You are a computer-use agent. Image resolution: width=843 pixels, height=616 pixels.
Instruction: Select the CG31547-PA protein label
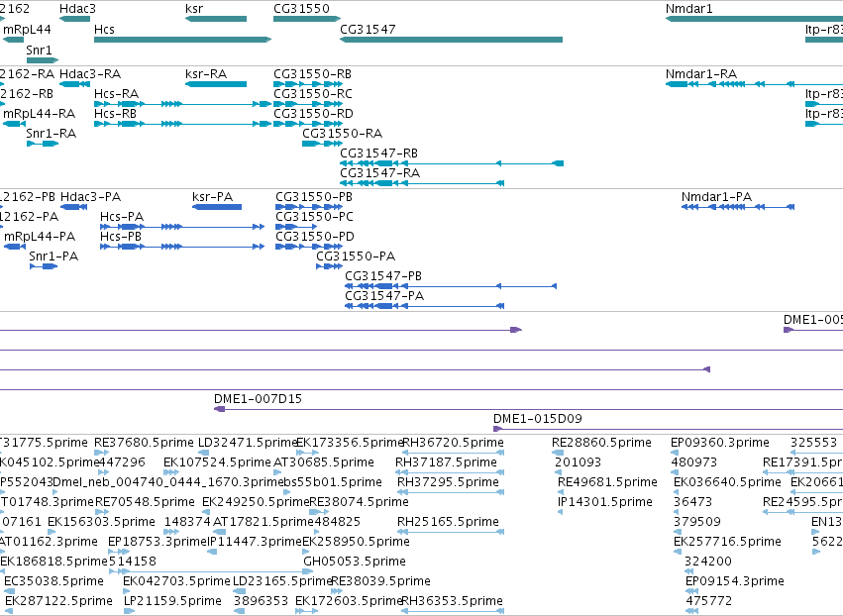tap(384, 297)
